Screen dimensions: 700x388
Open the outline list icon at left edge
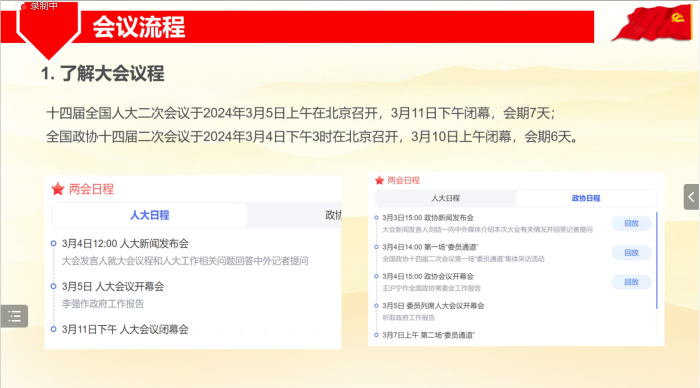pos(14,316)
